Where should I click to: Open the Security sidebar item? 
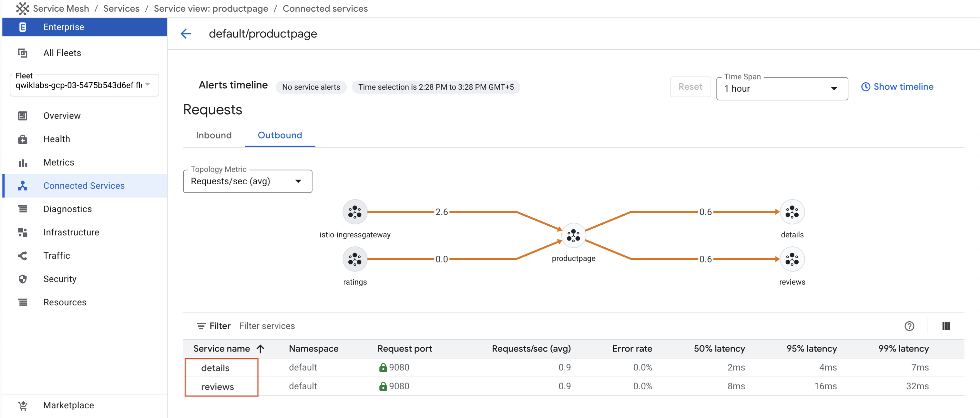(85, 279)
